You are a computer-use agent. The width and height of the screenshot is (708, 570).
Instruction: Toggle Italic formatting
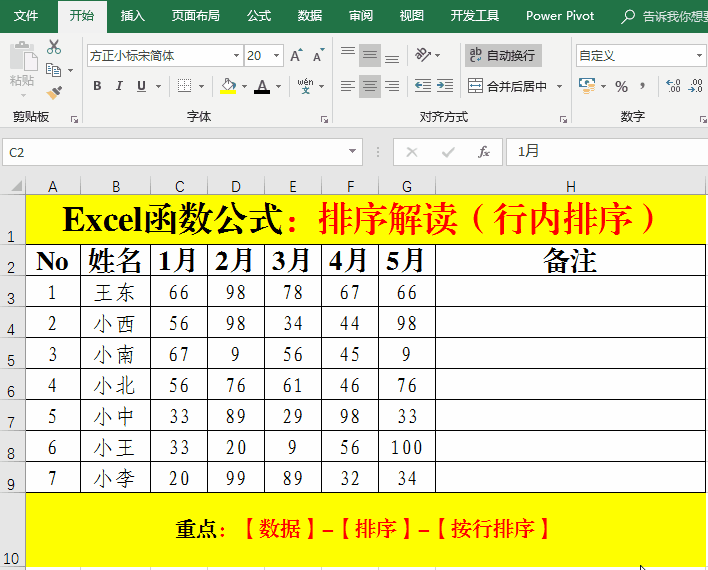119,86
